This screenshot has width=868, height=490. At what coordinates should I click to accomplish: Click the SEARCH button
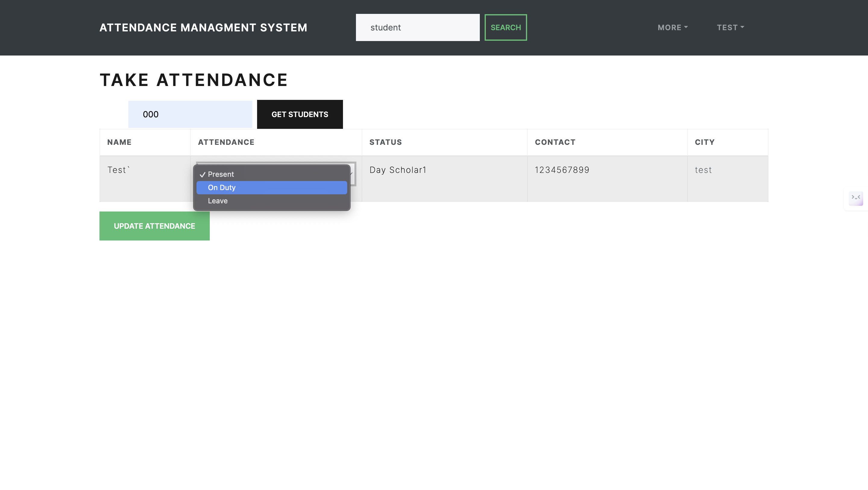(505, 27)
